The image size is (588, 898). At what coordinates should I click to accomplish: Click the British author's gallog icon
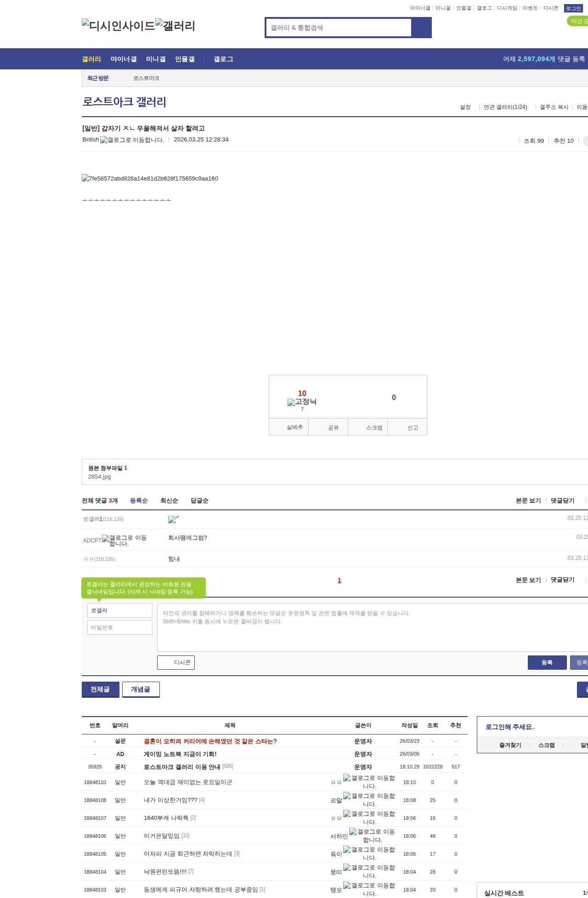click(x=132, y=140)
